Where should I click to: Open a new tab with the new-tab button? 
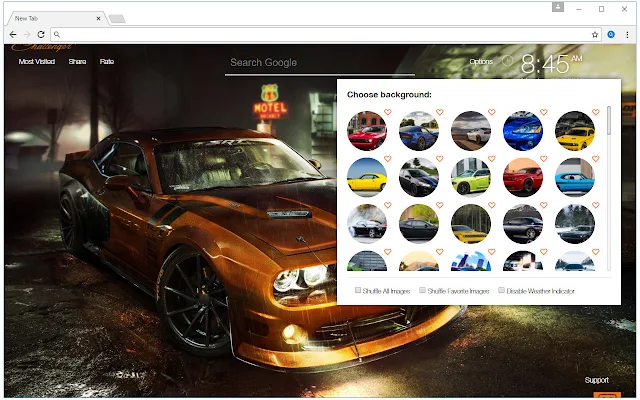click(117, 19)
